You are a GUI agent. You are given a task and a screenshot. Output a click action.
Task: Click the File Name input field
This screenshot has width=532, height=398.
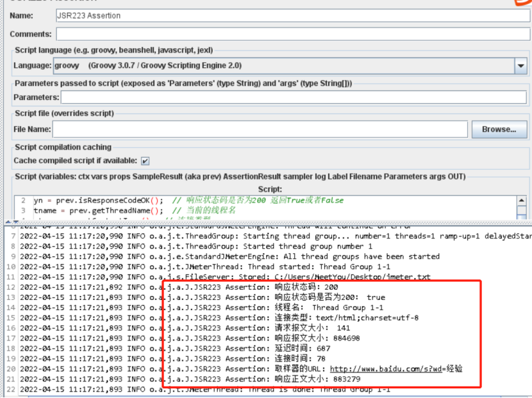(260, 129)
